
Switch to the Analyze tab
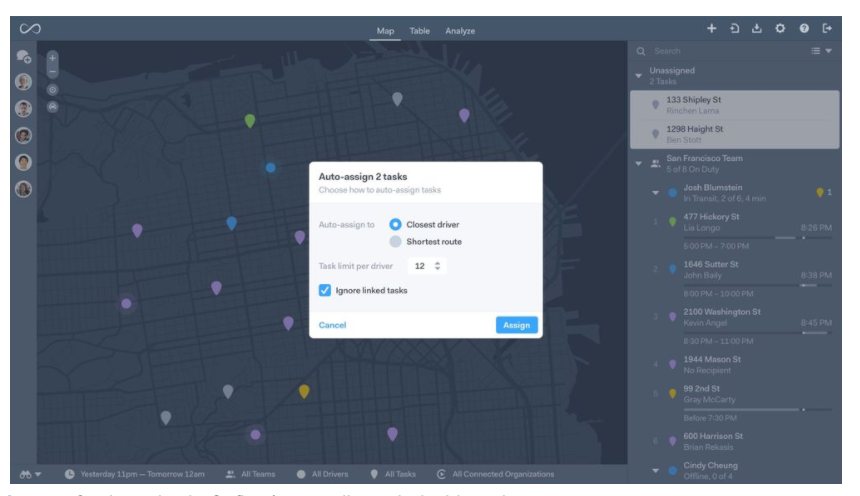[x=460, y=31]
